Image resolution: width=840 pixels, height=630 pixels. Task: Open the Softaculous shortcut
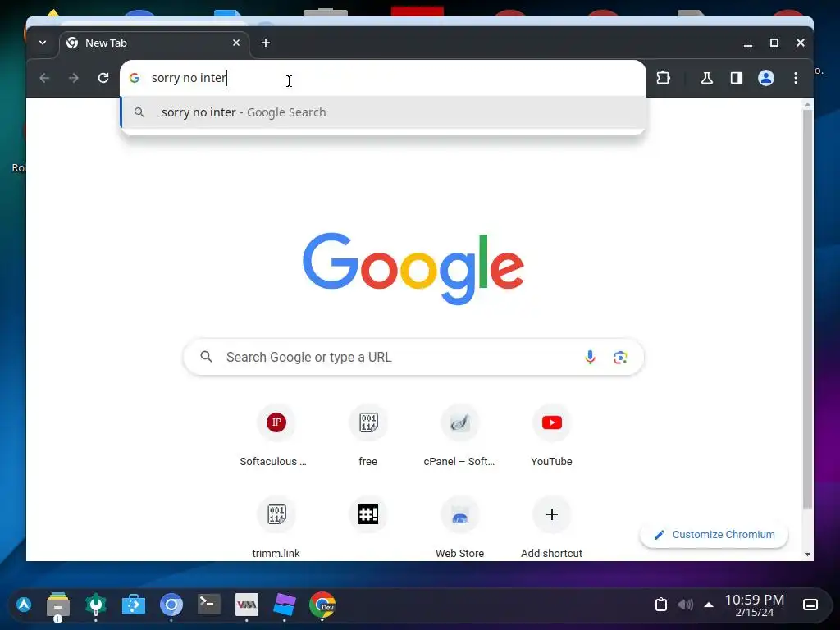276,436
